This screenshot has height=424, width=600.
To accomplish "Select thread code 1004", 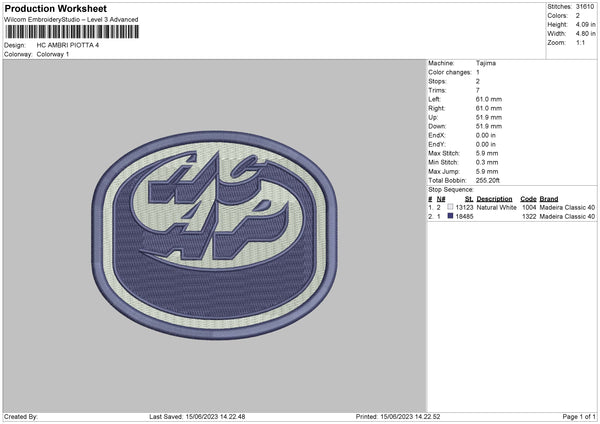I will click(529, 207).
